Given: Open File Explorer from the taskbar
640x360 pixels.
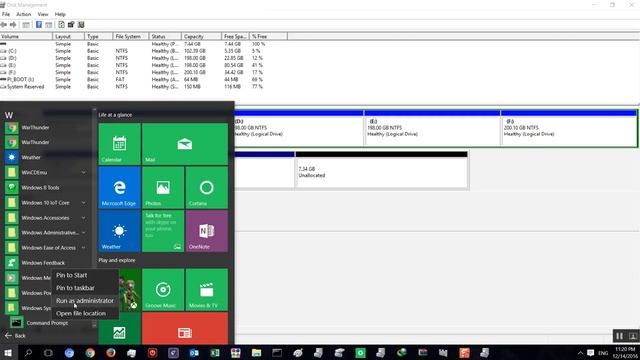Looking at the screenshot, I should click(x=256, y=353).
